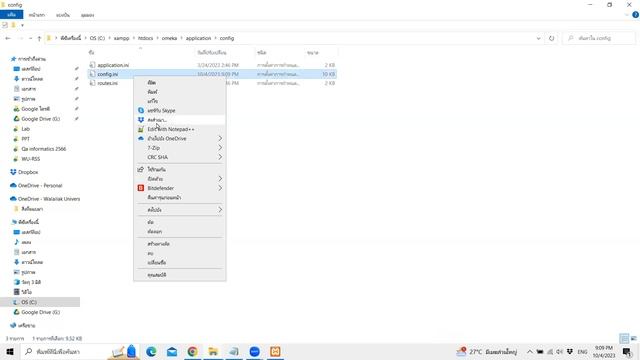Jump to omeka in the breadcrumb path
The height and width of the screenshot is (360, 640).
(169, 38)
